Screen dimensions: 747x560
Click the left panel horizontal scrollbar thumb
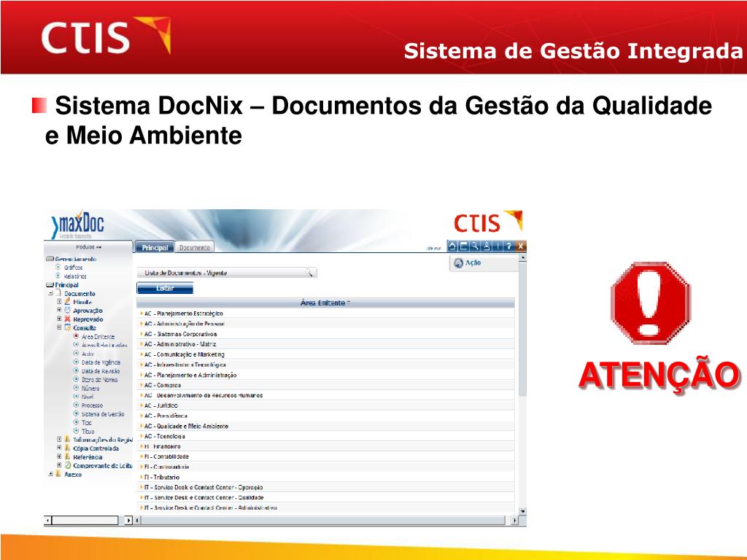coord(85,520)
